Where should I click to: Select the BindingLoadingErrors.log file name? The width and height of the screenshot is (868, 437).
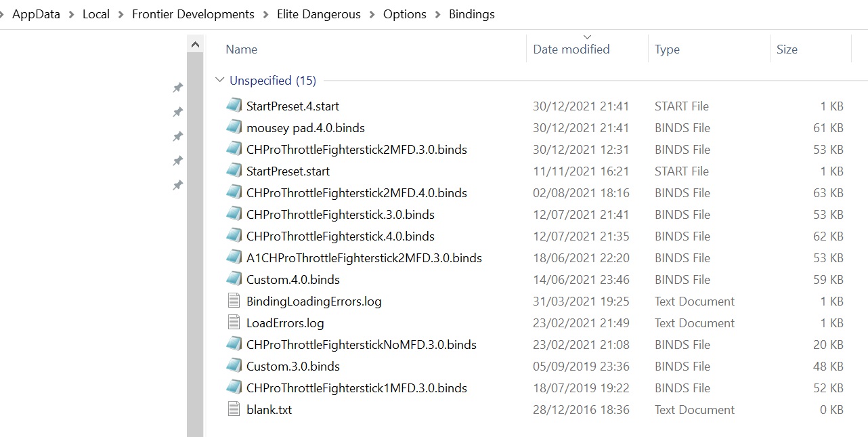(x=314, y=301)
